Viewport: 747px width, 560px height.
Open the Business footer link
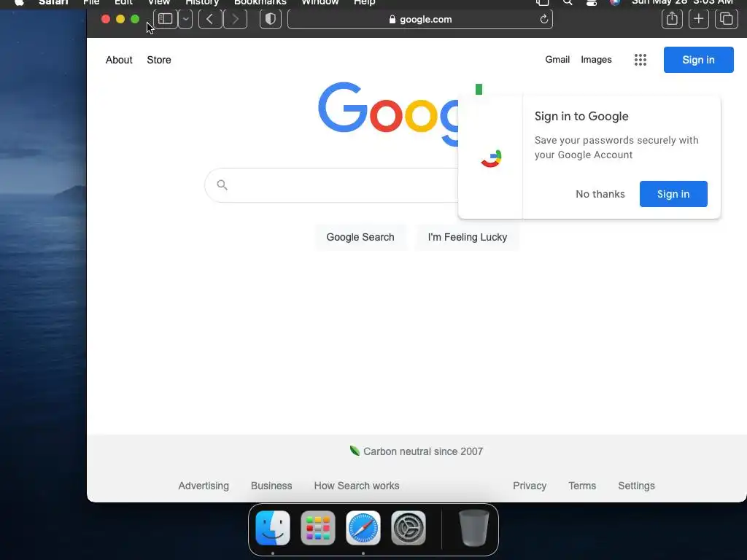click(x=271, y=486)
